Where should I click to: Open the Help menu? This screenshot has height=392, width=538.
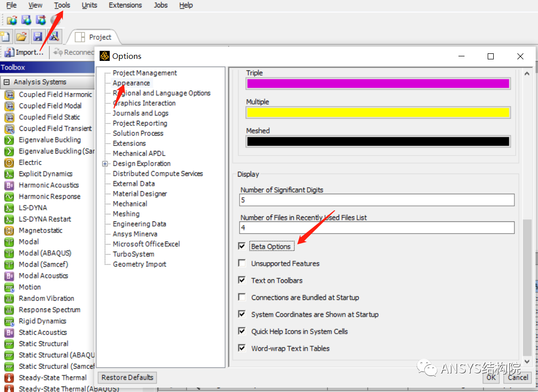(186, 5)
